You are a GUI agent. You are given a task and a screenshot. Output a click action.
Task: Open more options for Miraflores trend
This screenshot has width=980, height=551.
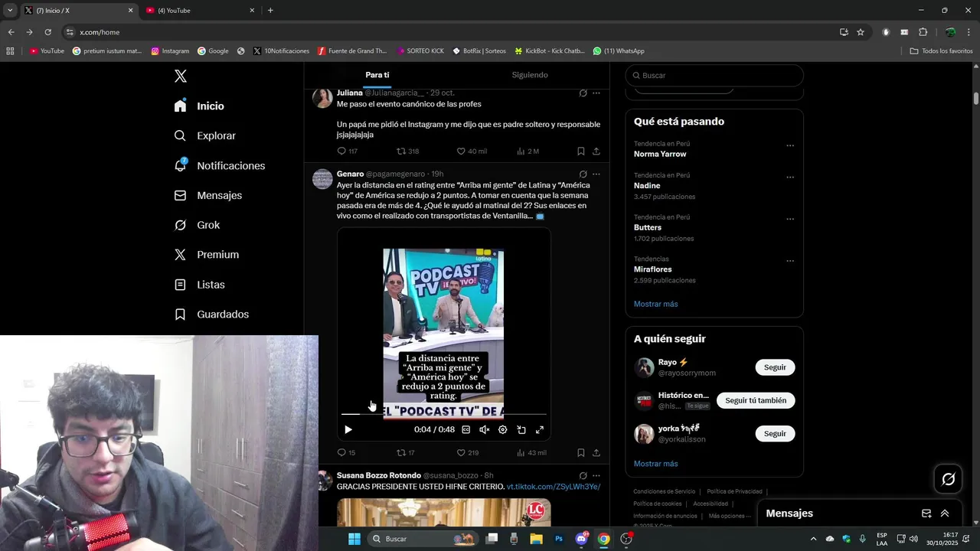790,261
